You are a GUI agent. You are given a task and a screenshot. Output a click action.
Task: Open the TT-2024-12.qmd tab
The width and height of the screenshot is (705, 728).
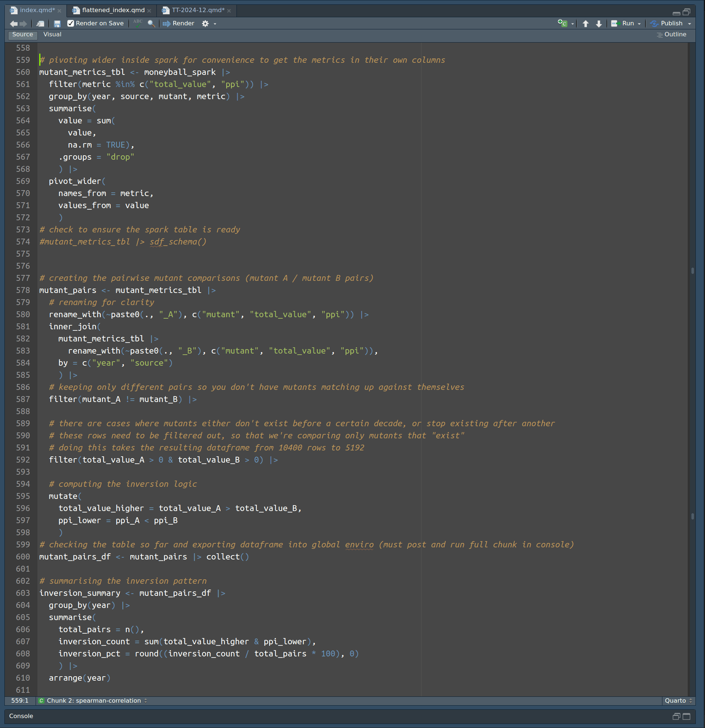[x=198, y=10]
